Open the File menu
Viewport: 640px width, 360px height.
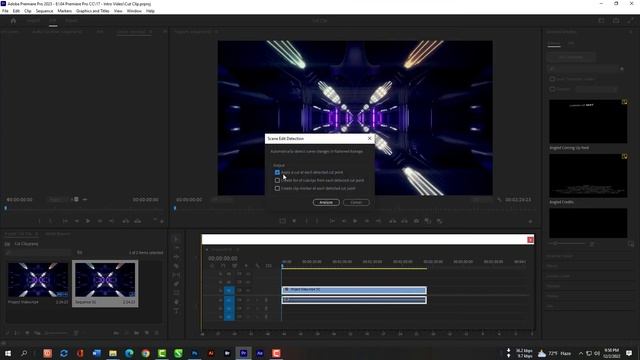pyautogui.click(x=5, y=11)
